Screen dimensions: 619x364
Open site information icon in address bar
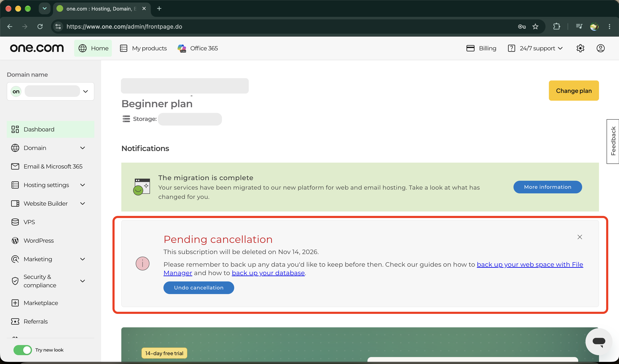[x=58, y=27]
